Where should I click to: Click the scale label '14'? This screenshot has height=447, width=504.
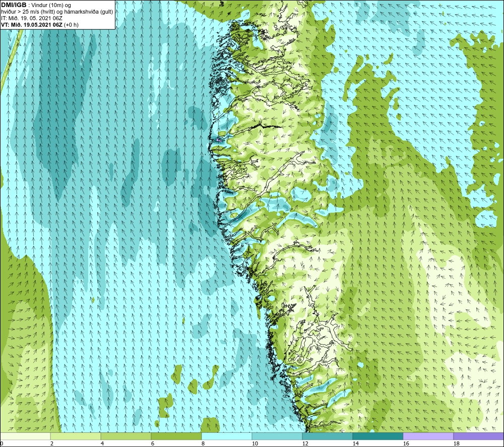355,443
